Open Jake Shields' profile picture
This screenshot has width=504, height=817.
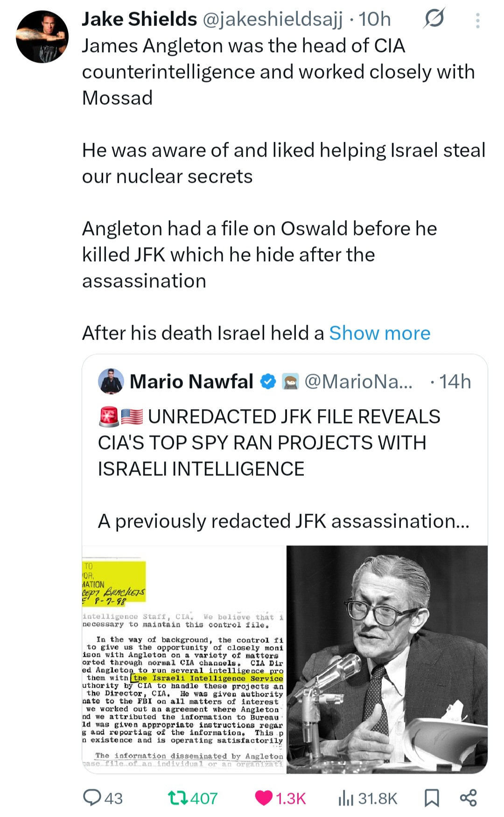tap(42, 36)
